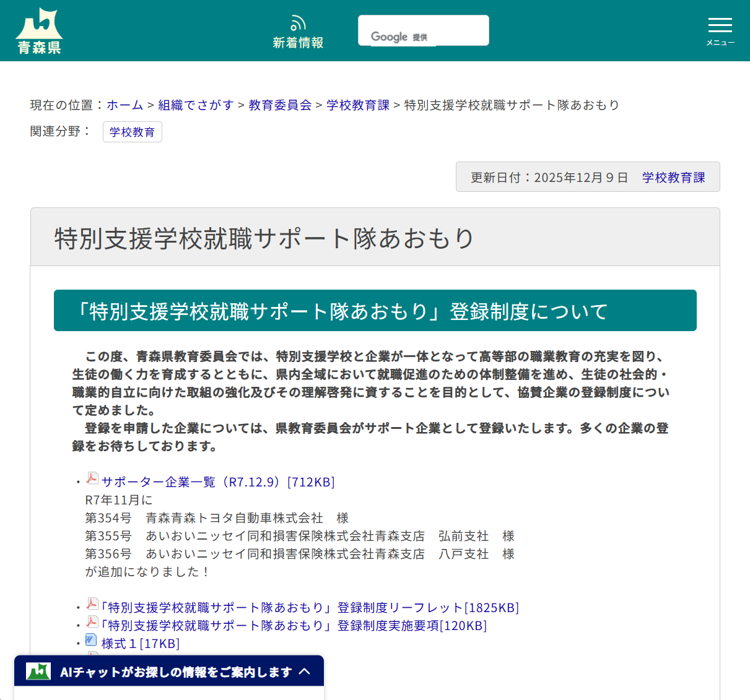
Task: Click the PDF icon beside サポーター企業一覧
Action: [91, 478]
